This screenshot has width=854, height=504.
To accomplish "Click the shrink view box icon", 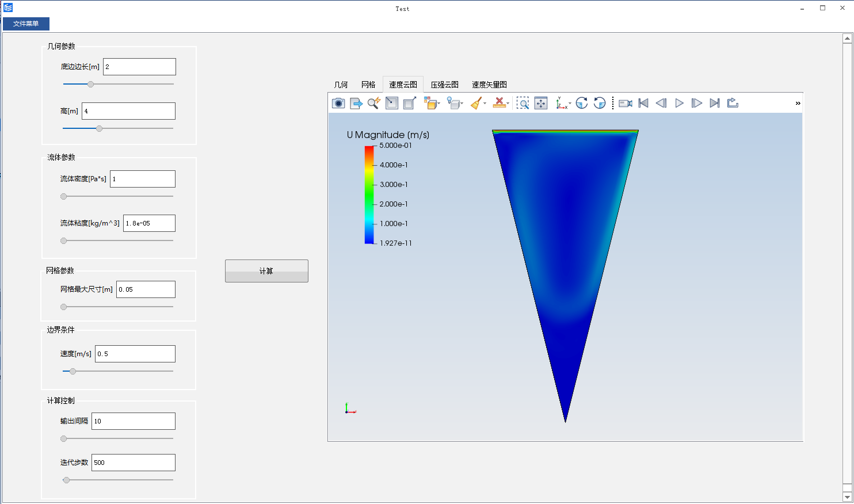I will pos(392,103).
